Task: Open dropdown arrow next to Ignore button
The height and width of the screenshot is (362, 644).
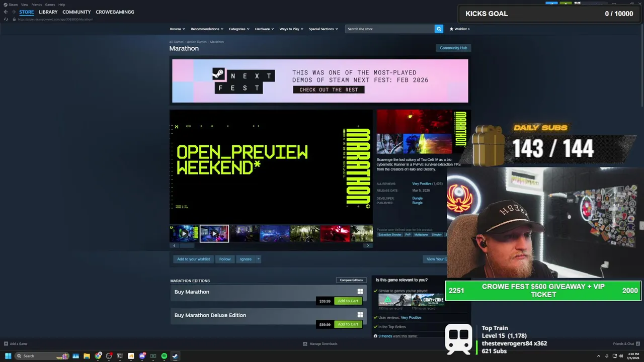Action: coord(258,259)
